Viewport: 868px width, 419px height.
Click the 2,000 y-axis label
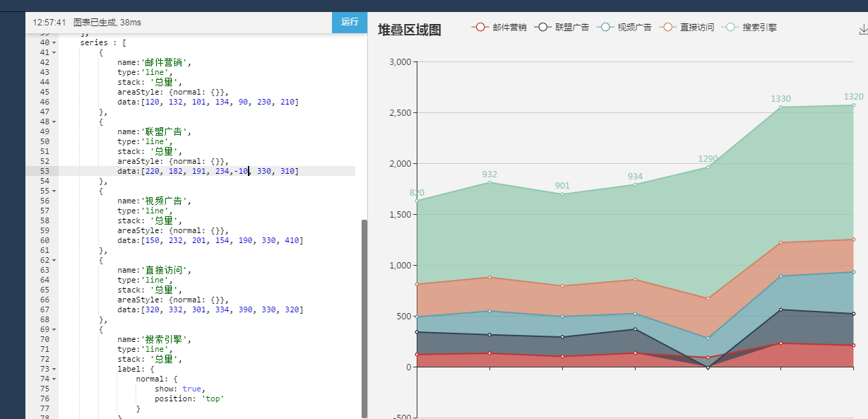(x=400, y=164)
